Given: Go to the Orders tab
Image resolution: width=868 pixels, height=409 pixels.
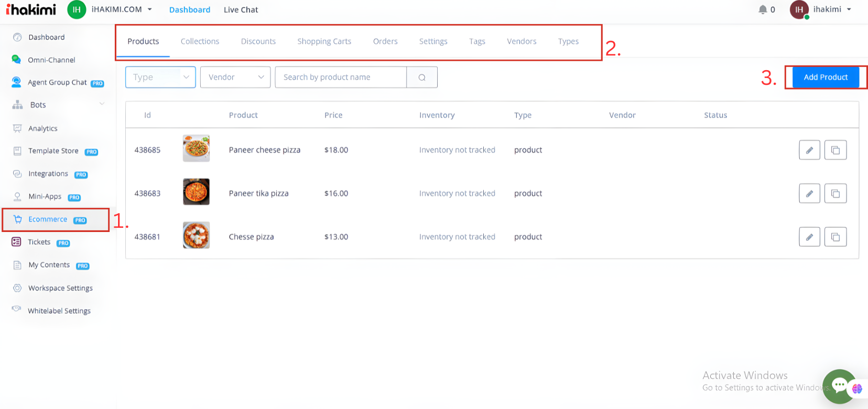Looking at the screenshot, I should coord(385,41).
